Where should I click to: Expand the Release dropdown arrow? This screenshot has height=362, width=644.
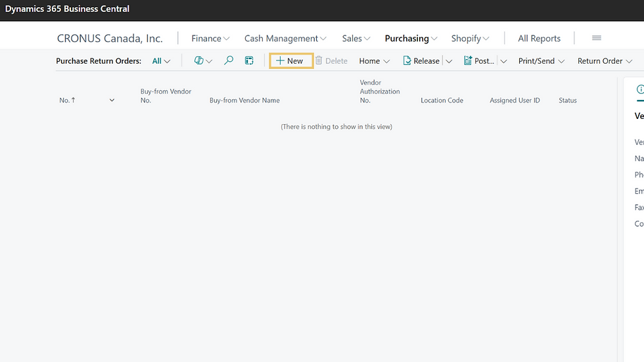tap(449, 61)
